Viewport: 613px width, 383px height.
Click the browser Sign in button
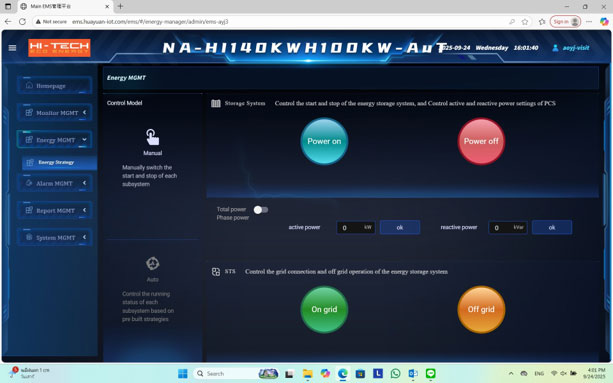click(x=565, y=21)
